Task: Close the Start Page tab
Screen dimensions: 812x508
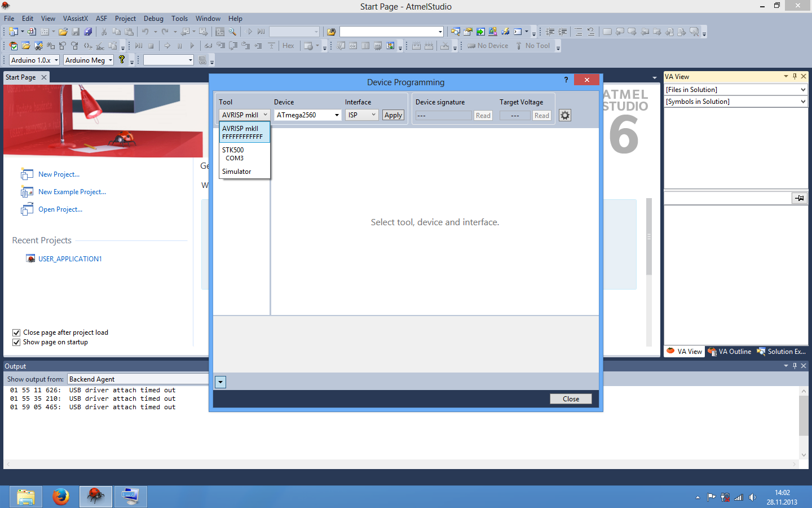Action: click(44, 77)
